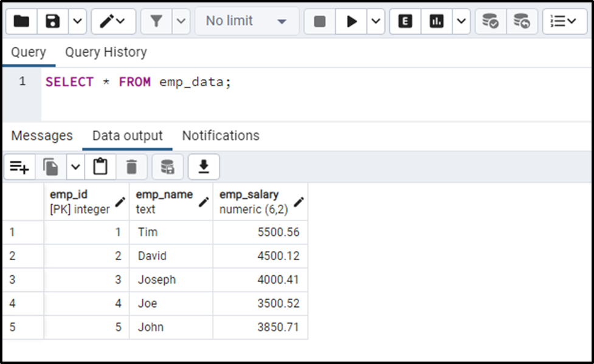The width and height of the screenshot is (594, 364).
Task: Save data changes with the database icon
Action: (168, 167)
